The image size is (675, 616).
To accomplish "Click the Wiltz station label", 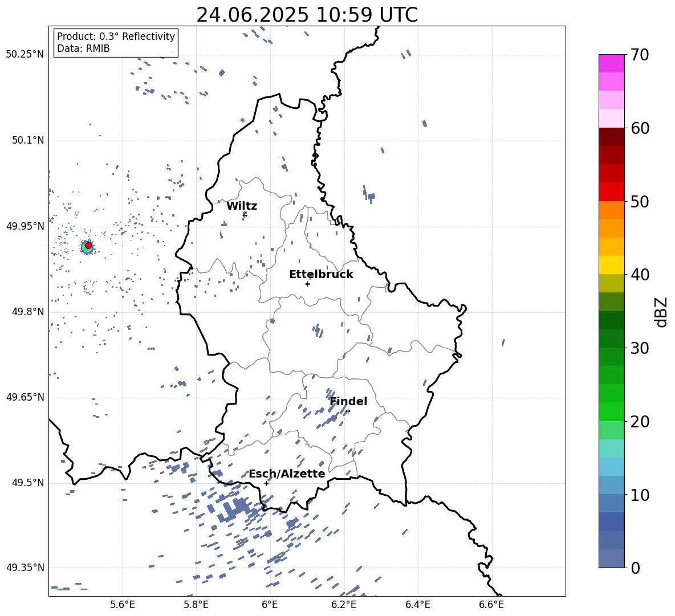I will [x=242, y=206].
